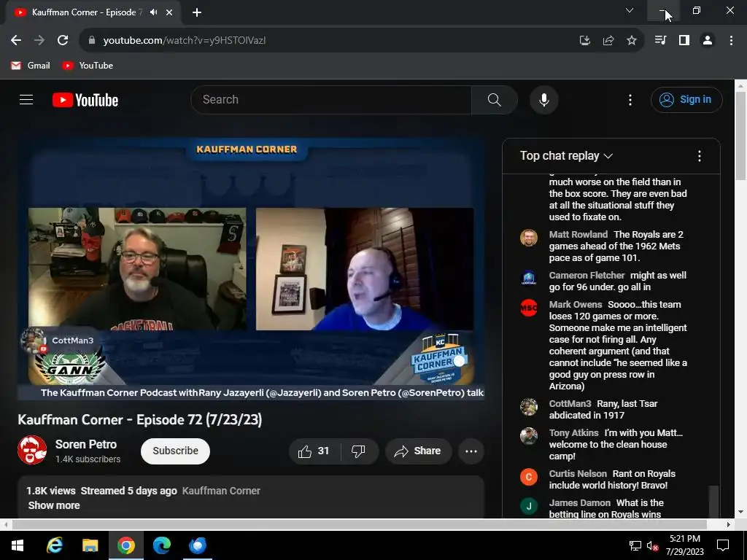The image size is (747, 560).
Task: Click the video title text
Action: (x=139, y=419)
